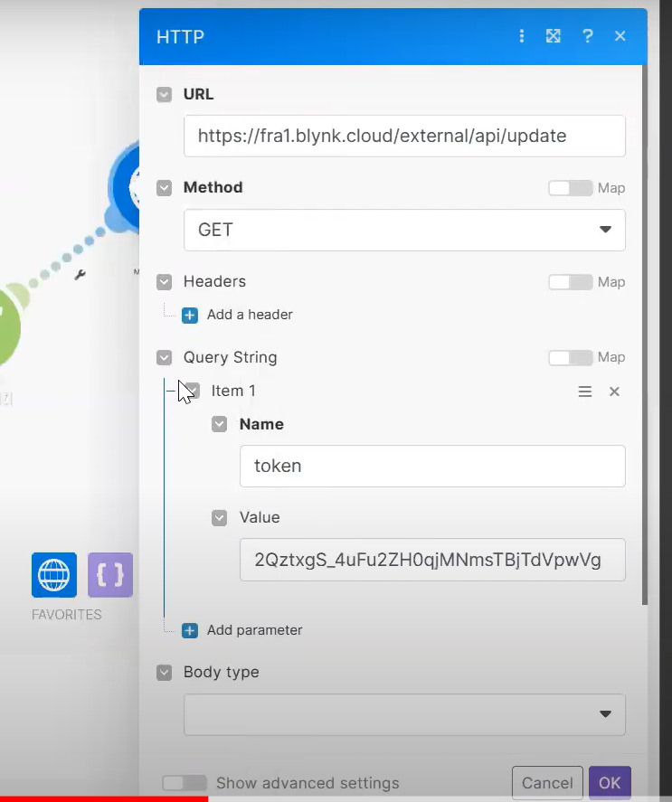This screenshot has width=672, height=802.
Task: Collapse the Body type section
Action: (x=165, y=673)
